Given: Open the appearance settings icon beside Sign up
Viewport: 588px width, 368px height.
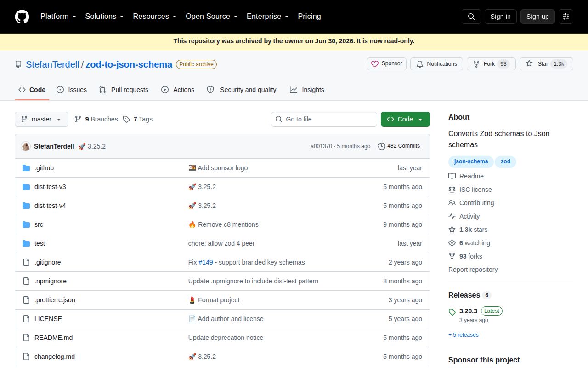Looking at the screenshot, I should (x=566, y=17).
